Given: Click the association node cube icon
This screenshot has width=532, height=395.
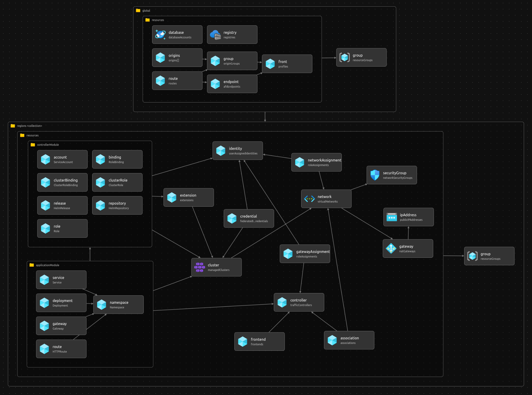Looking at the screenshot, I should [x=332, y=340].
